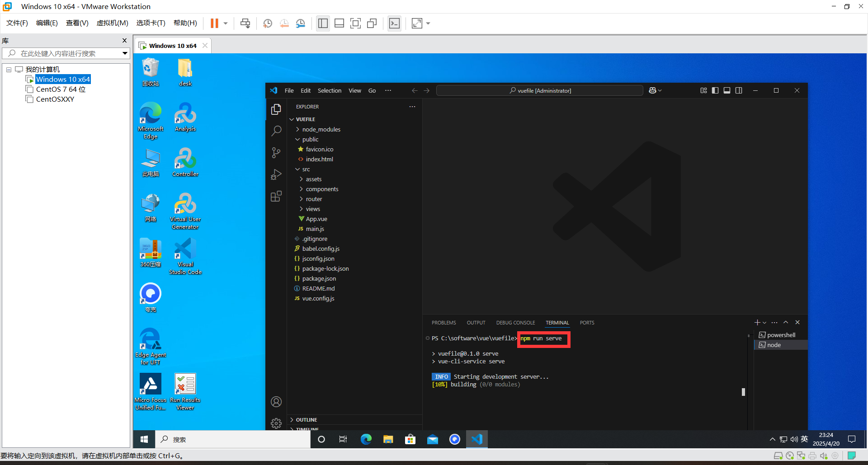Select the node terminal instance

[x=781, y=345]
